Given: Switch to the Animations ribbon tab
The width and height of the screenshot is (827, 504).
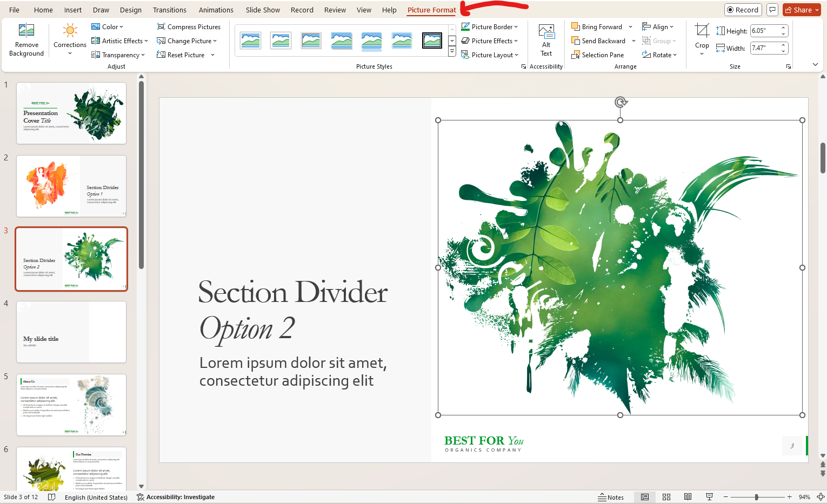Looking at the screenshot, I should 216,9.
